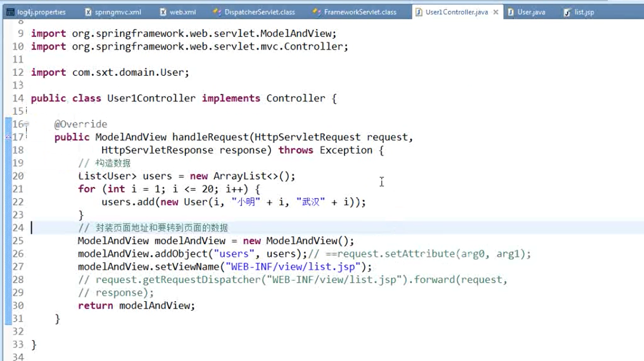Click the 'return modelAndView;' statement
The width and height of the screenshot is (644, 361).
[137, 306]
